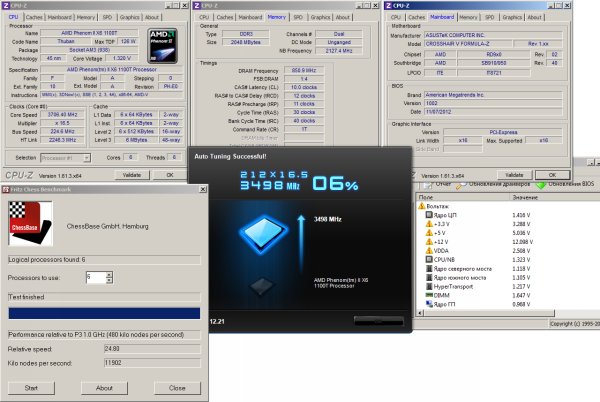
Task: Click the Z icon of the CPU-Z processor window
Action: coord(5,5)
